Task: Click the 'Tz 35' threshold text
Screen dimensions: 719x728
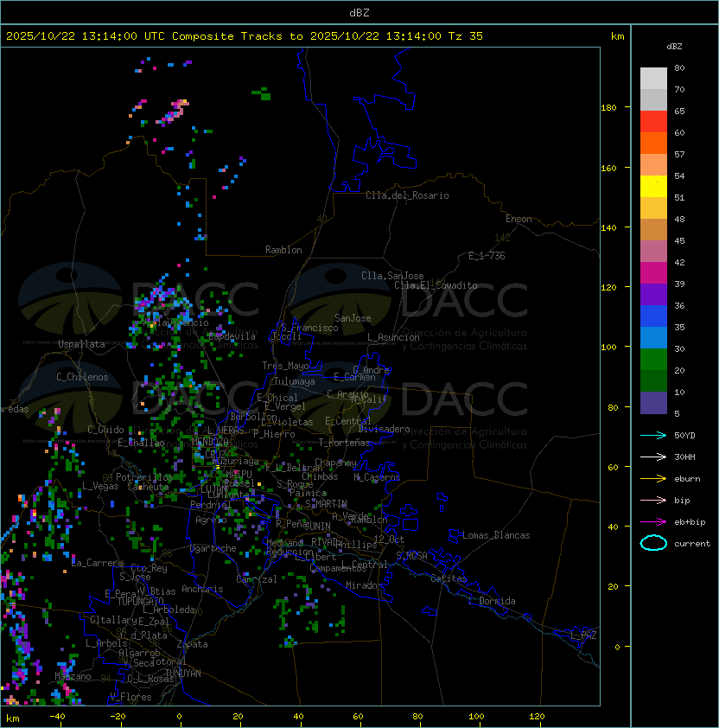Action: click(x=466, y=36)
